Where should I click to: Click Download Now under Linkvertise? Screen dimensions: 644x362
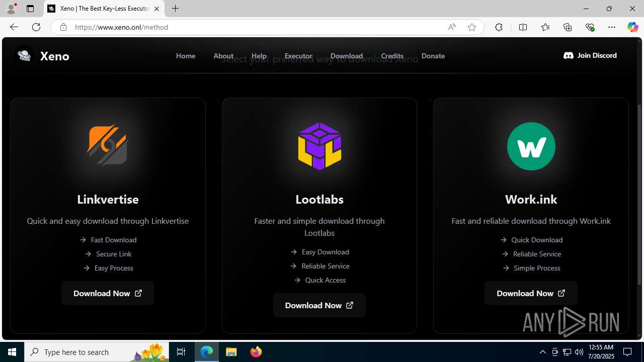(108, 293)
